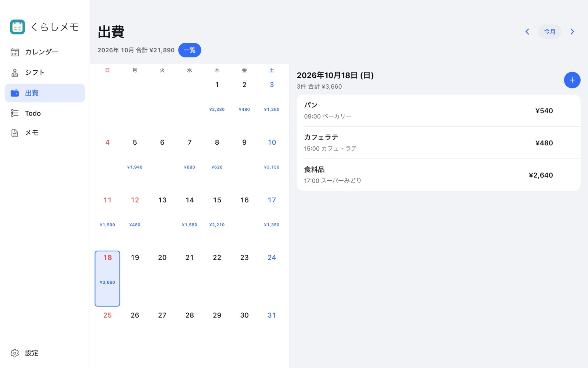The height and width of the screenshot is (368, 588).
Task: Select the highlighted October 18 cell
Action: (107, 279)
